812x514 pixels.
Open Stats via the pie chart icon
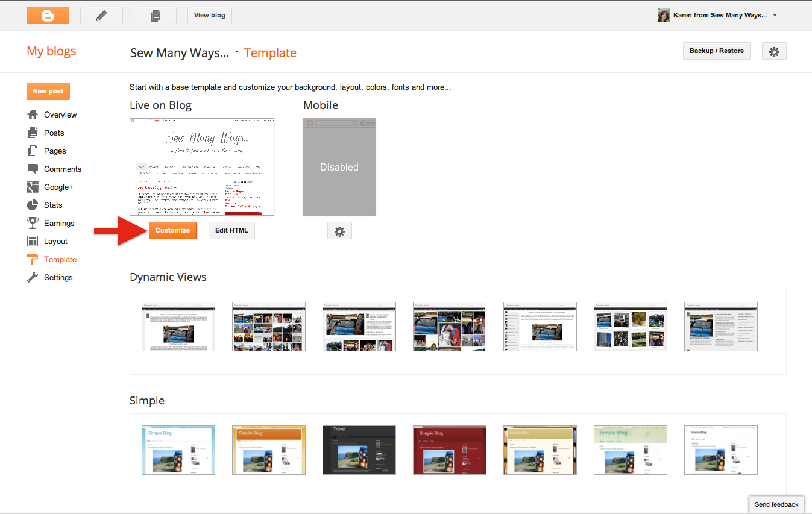pyautogui.click(x=32, y=205)
